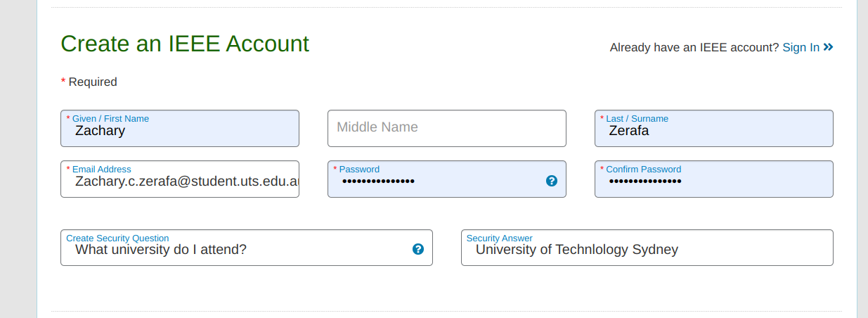This screenshot has height=318, width=868.
Task: Click the Password help question-mark icon
Action: point(552,181)
